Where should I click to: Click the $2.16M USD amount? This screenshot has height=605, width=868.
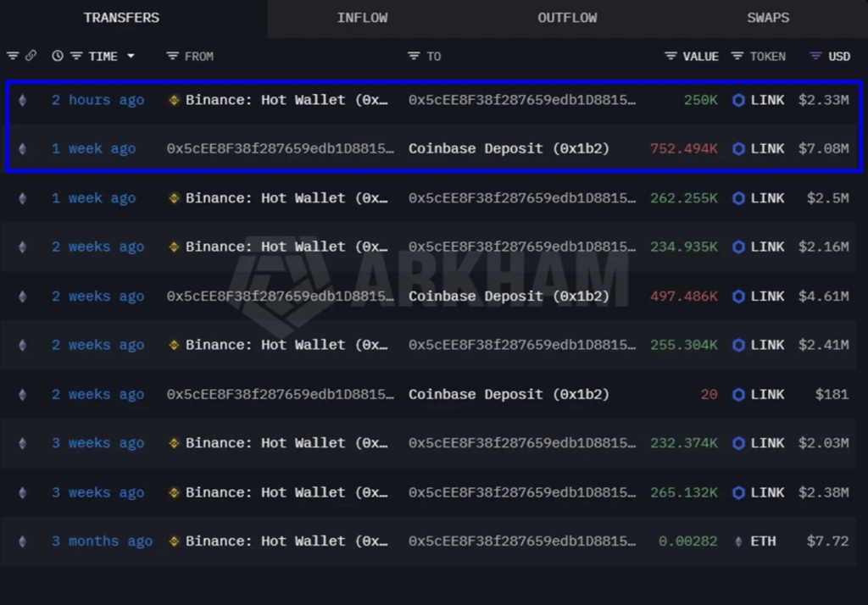point(823,247)
